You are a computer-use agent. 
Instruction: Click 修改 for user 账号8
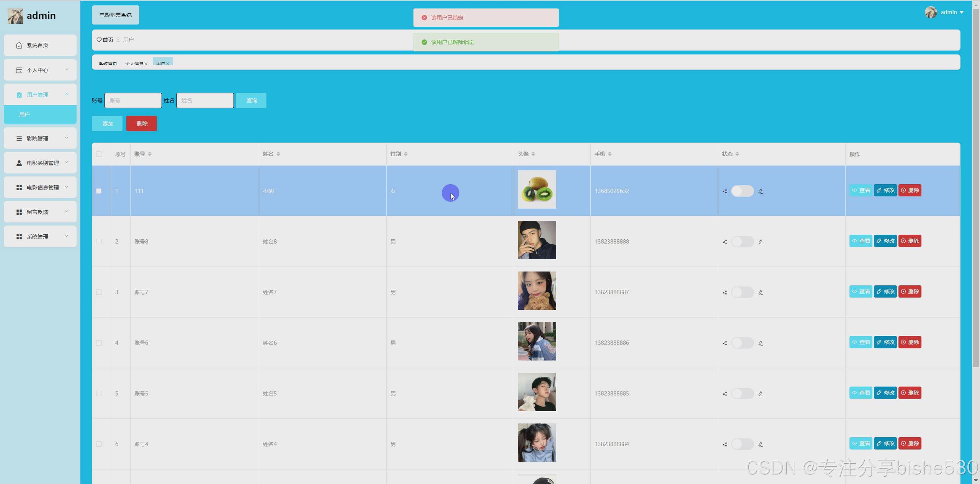pyautogui.click(x=885, y=241)
